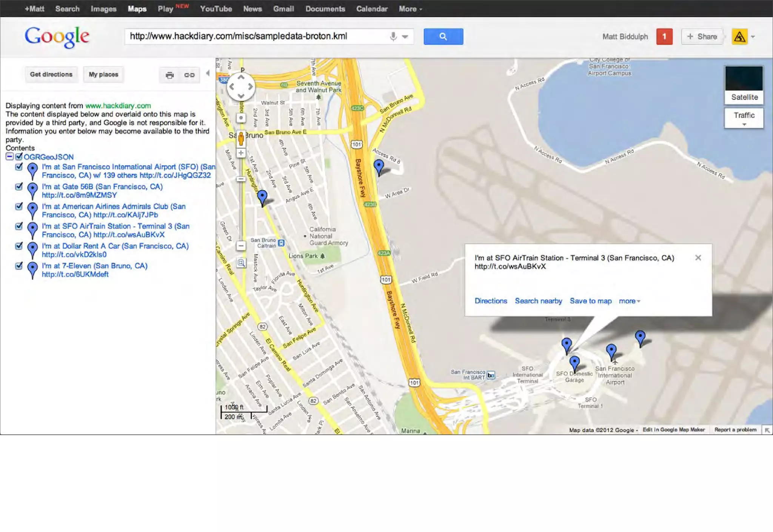Screen dimensions: 773x532
Task: Click the map zoom-in plus button
Action: (241, 153)
